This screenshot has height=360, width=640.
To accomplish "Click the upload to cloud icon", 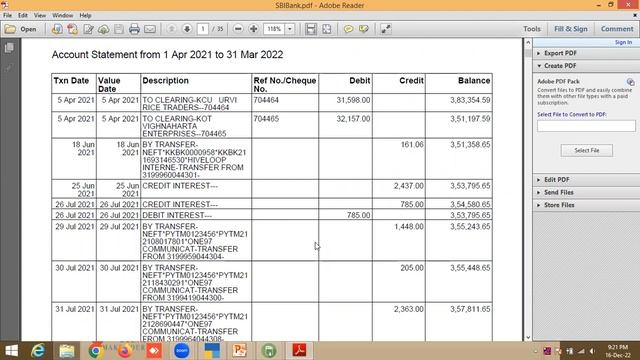I will point(104,29).
